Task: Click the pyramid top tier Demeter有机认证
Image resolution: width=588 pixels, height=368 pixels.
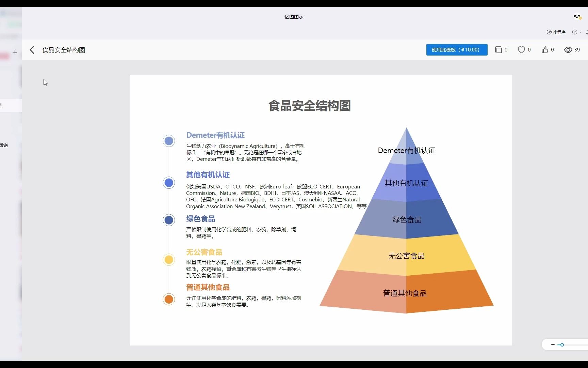Action: tap(407, 150)
